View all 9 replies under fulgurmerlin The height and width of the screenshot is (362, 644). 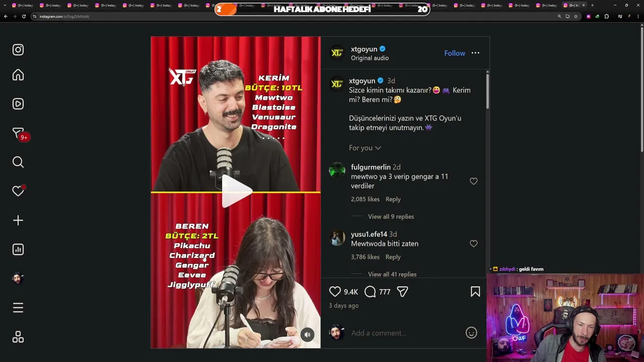(x=391, y=217)
